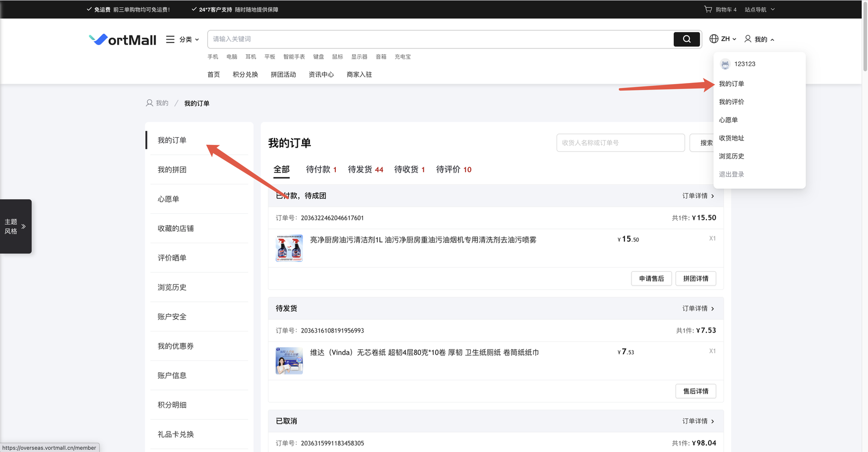Collapse the 我的 account dropdown

click(x=759, y=39)
